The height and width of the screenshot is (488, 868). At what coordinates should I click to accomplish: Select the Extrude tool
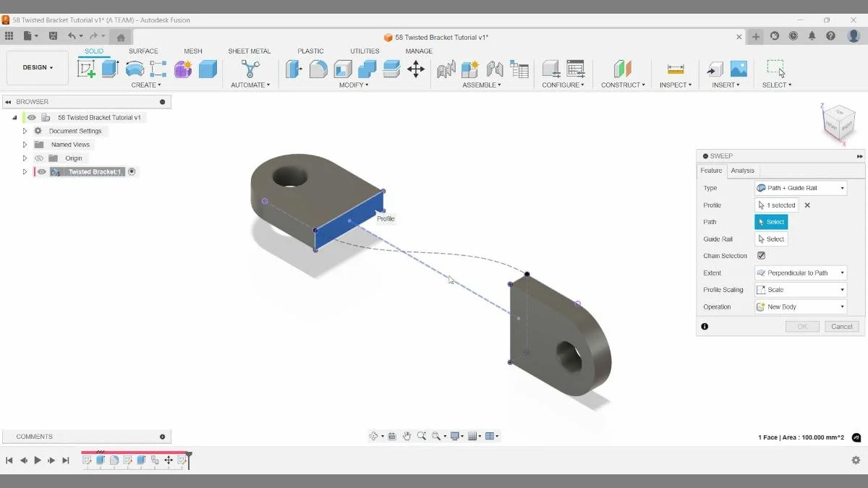coord(110,69)
